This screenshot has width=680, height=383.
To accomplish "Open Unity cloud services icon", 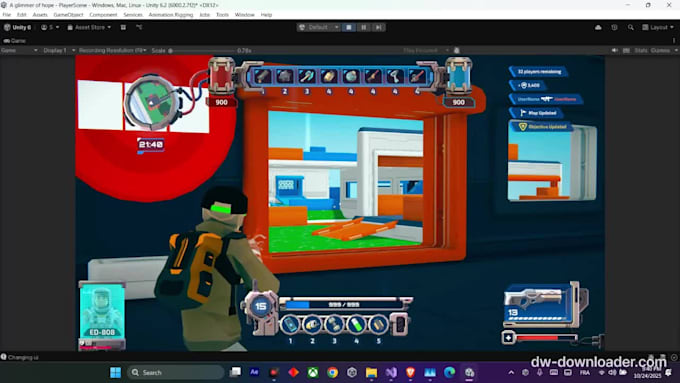I will click(x=598, y=27).
